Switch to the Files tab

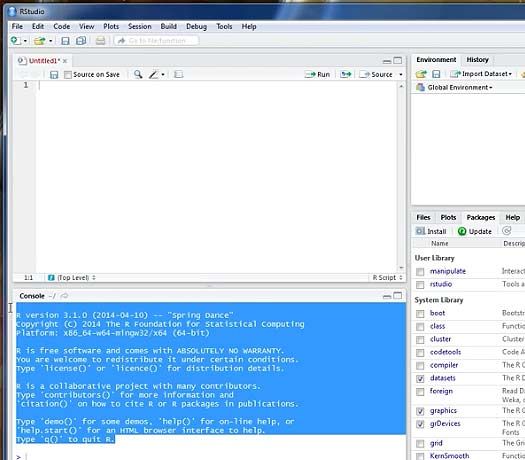click(x=423, y=218)
